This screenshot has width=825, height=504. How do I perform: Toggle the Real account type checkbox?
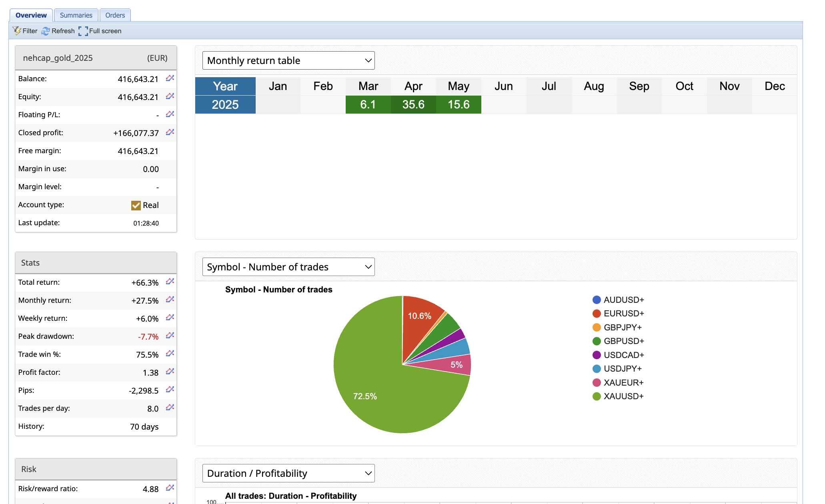[x=136, y=205]
